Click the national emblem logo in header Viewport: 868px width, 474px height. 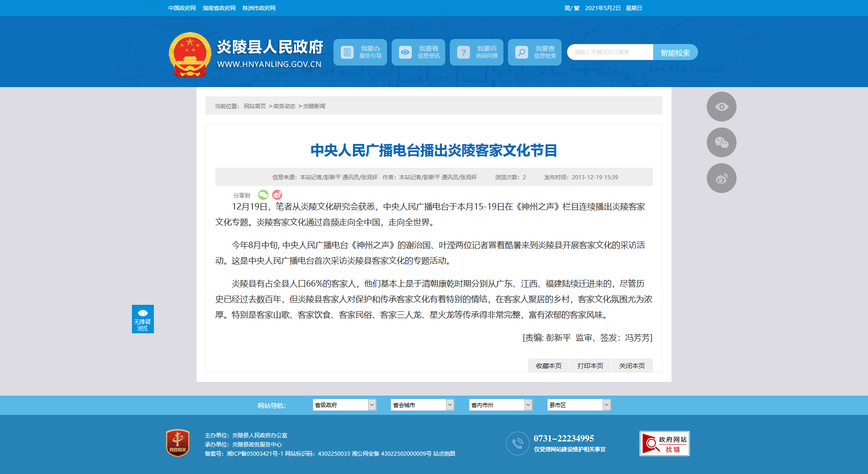(x=190, y=55)
